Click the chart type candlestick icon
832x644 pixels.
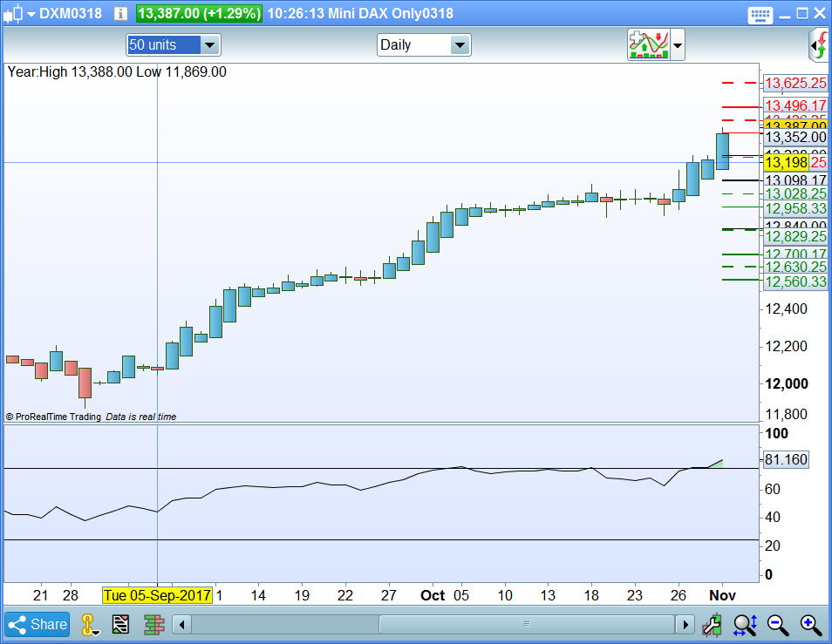(13, 14)
